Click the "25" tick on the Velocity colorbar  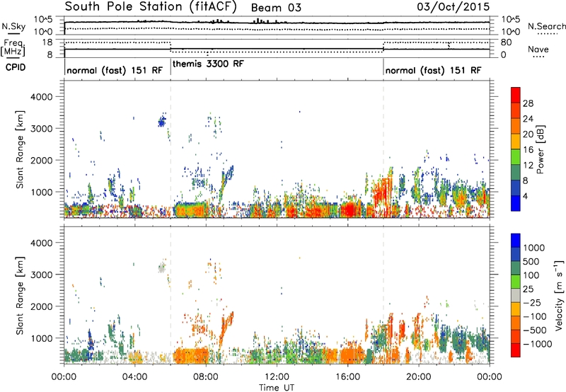[528, 289]
